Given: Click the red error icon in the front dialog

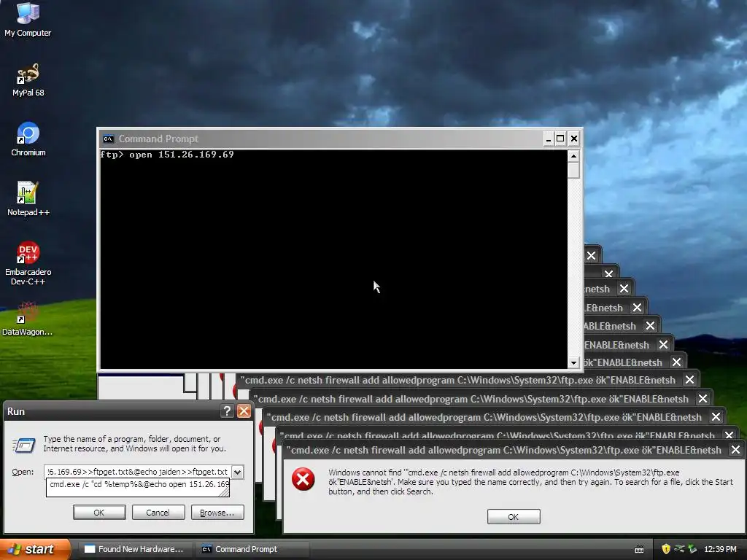Looking at the screenshot, I should (303, 479).
